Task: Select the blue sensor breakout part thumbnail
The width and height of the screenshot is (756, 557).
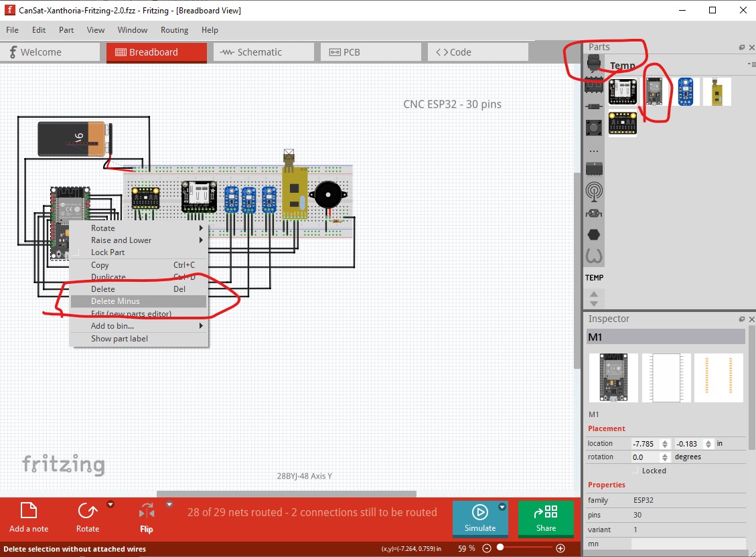Action: pos(686,92)
